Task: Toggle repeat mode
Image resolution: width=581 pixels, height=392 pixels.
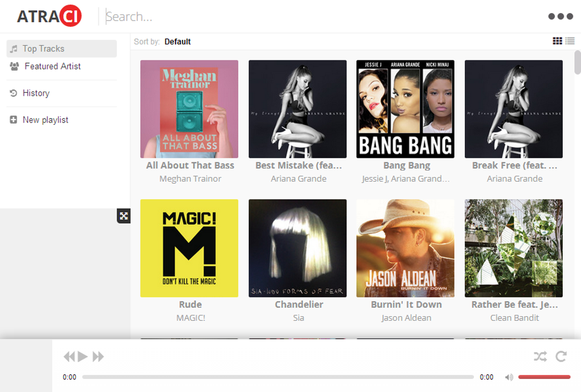Action: click(x=562, y=357)
